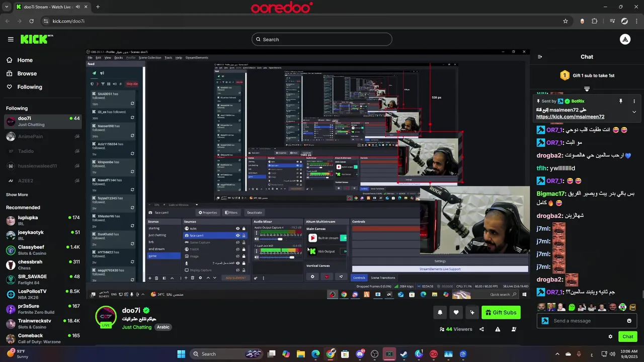Click the KICK logo
This screenshot has width=644, height=362.
click(x=37, y=39)
